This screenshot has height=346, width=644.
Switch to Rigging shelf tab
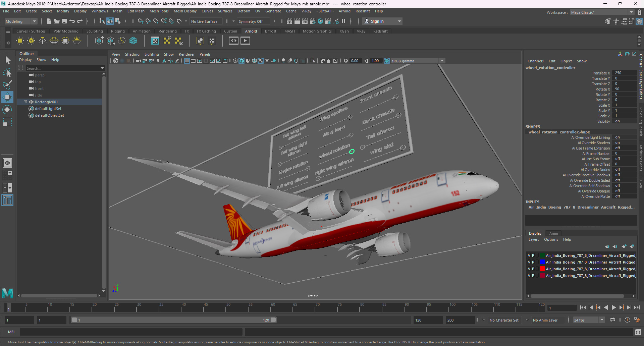[118, 31]
